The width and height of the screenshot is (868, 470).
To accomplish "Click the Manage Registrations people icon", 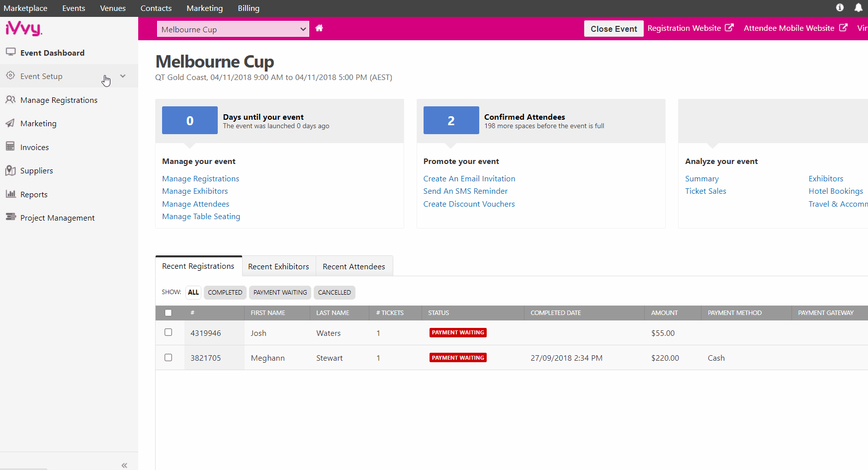I will tap(10, 99).
